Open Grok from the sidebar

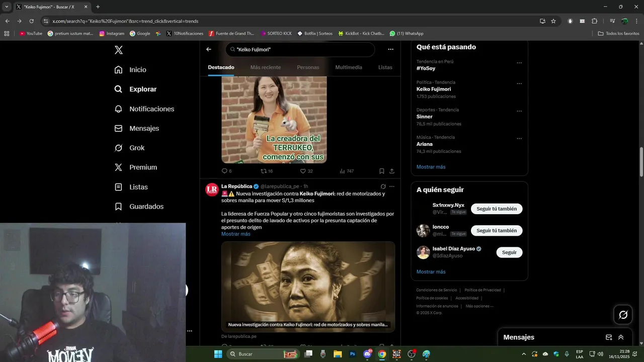[x=129, y=148]
